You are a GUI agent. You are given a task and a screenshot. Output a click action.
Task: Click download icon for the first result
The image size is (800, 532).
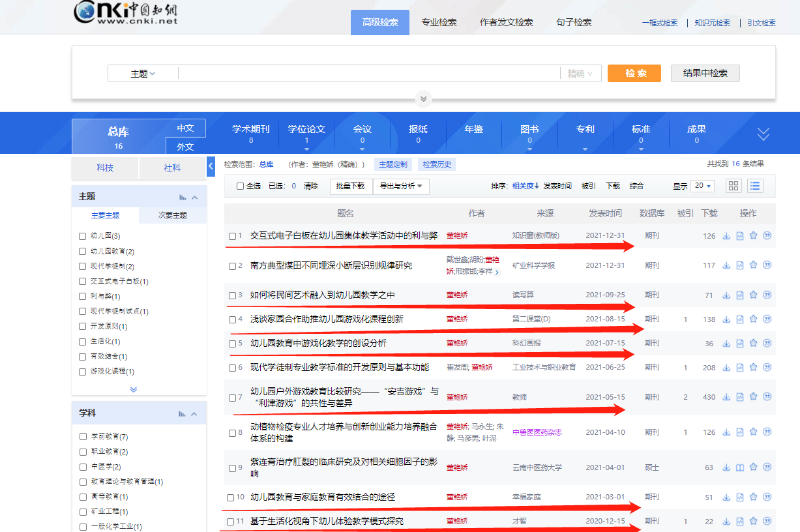coord(726,236)
